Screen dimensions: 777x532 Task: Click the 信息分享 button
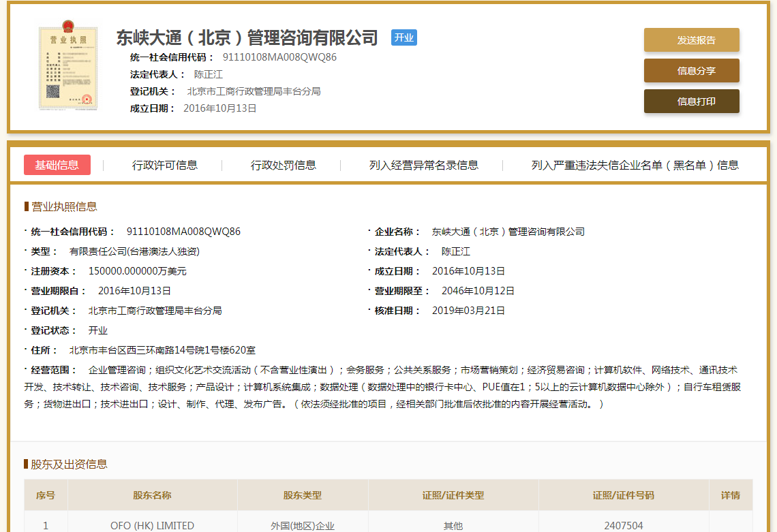point(691,71)
